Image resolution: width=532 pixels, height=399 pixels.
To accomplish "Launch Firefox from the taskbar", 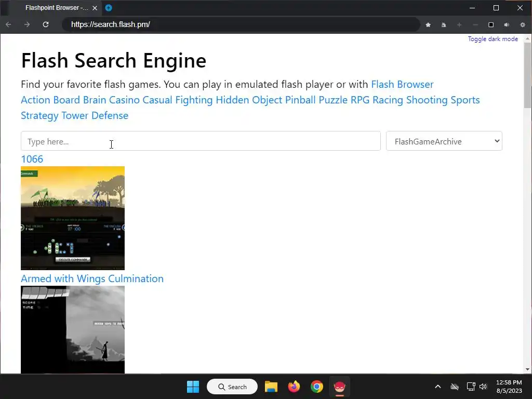I will (x=294, y=387).
